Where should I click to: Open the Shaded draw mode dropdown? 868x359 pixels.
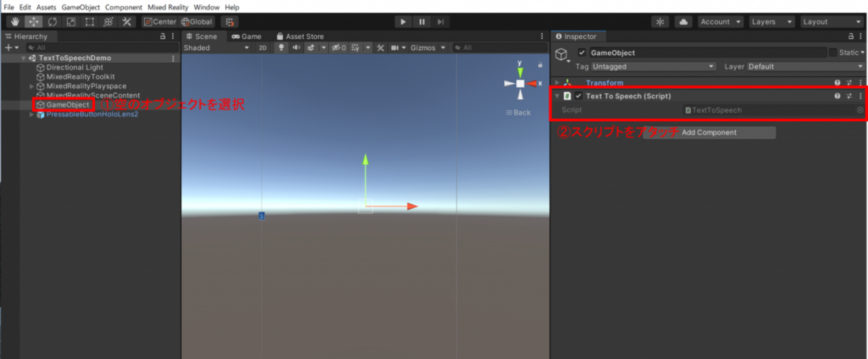click(x=216, y=48)
